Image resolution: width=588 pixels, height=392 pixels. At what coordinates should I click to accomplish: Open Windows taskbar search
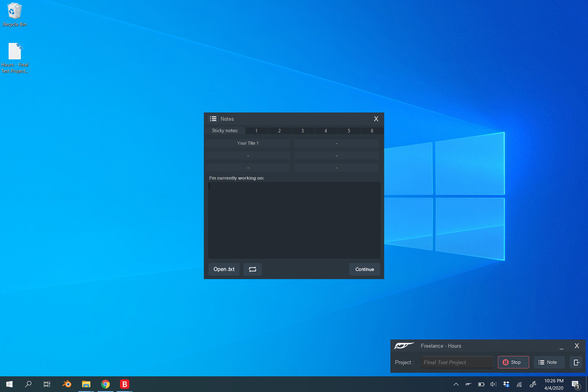point(28,384)
